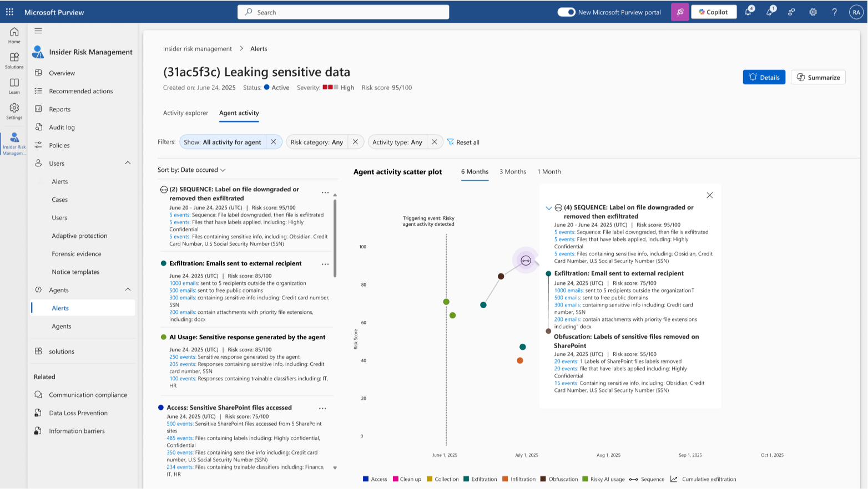
Task: Open Sort by Date occurred dropdown
Action: 191,170
